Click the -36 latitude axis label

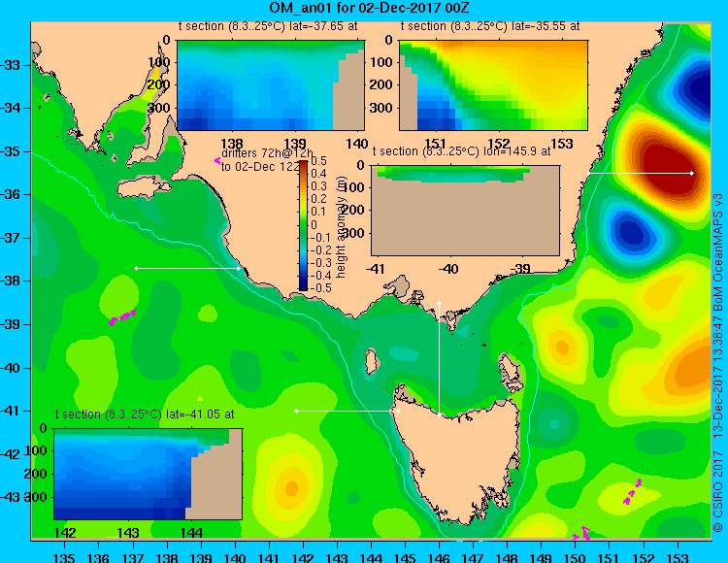(x=11, y=194)
